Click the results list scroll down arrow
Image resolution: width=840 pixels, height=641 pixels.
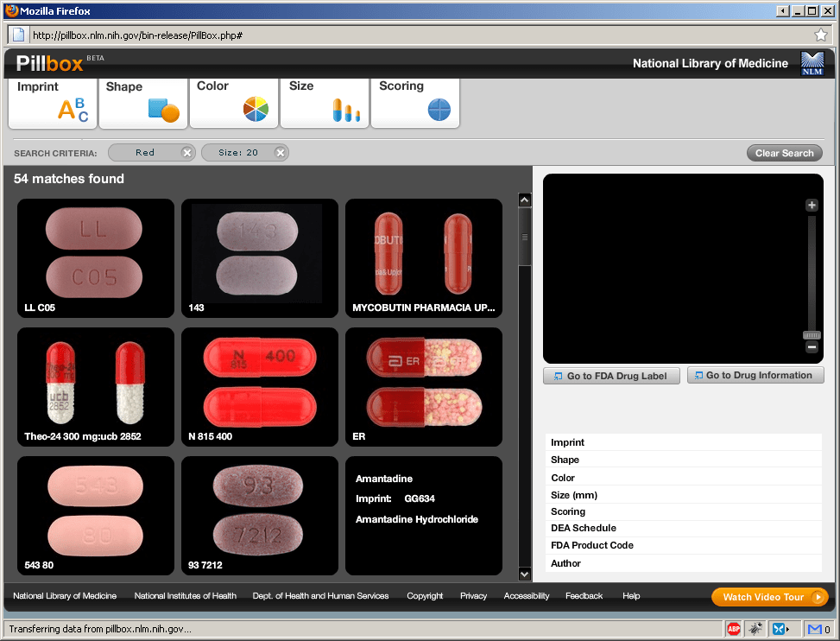(525, 574)
